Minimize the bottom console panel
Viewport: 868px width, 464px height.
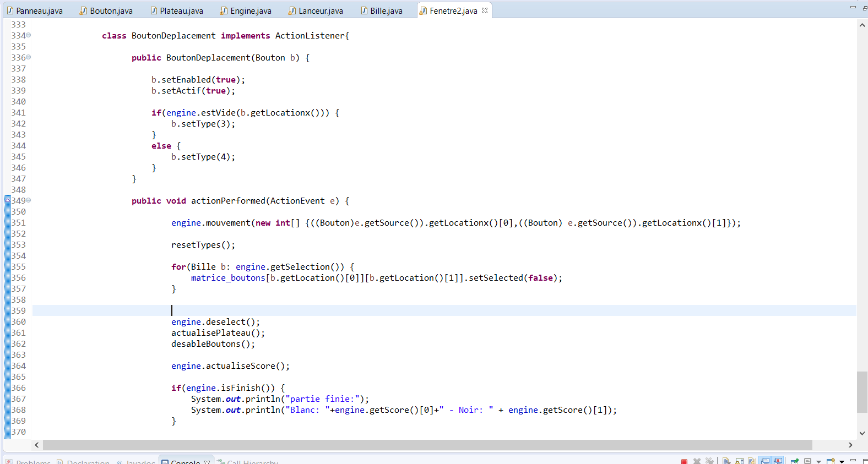[x=853, y=460]
